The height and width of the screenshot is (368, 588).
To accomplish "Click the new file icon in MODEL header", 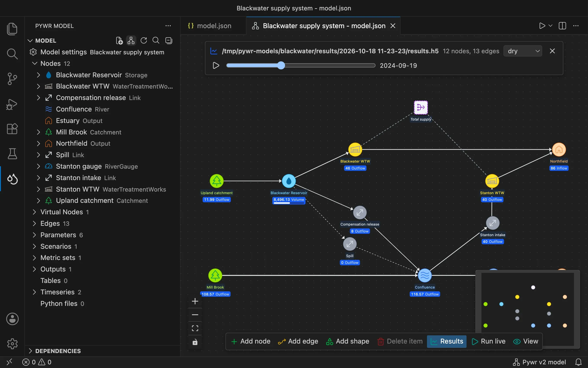I will pyautogui.click(x=119, y=40).
